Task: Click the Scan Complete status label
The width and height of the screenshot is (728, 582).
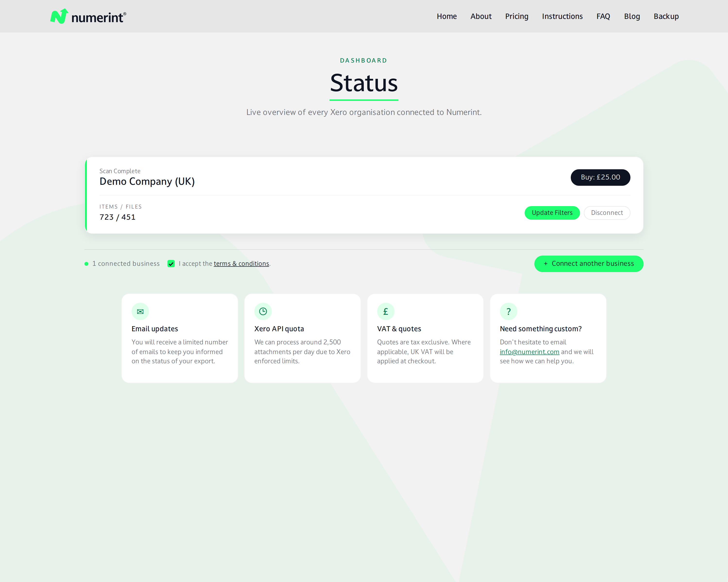Action: tap(120, 171)
